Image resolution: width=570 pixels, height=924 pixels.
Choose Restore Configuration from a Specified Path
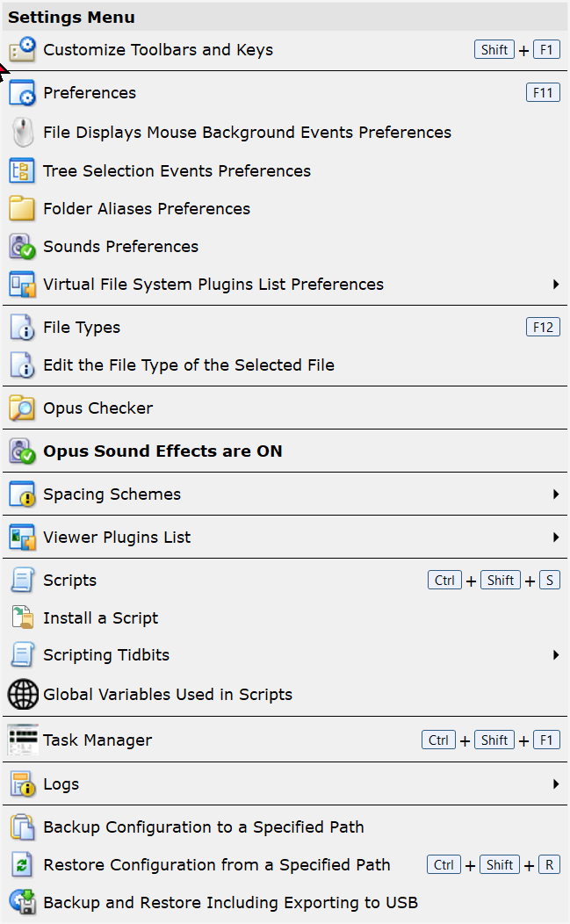coord(285,864)
